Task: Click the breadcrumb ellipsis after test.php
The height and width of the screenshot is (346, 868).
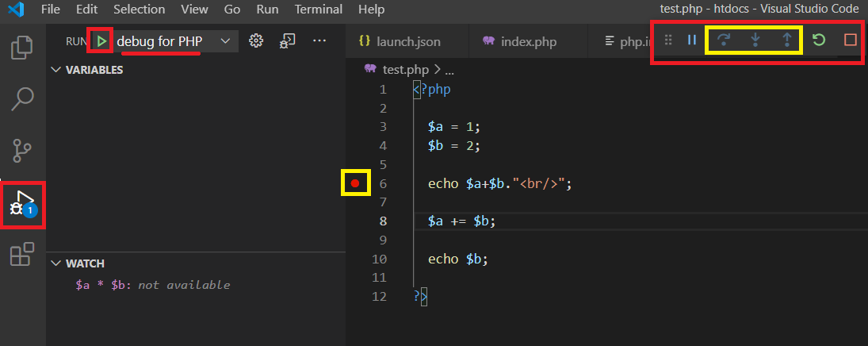Action: coord(449,71)
